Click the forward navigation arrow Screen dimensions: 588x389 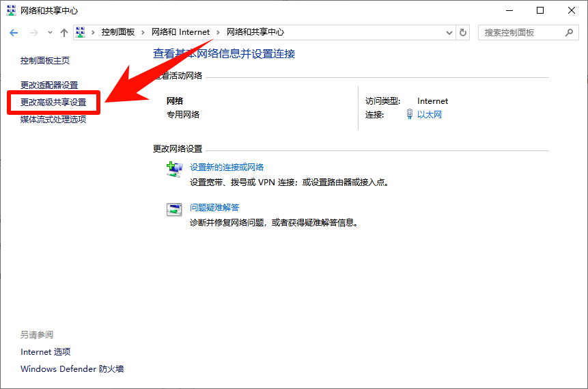tap(33, 33)
